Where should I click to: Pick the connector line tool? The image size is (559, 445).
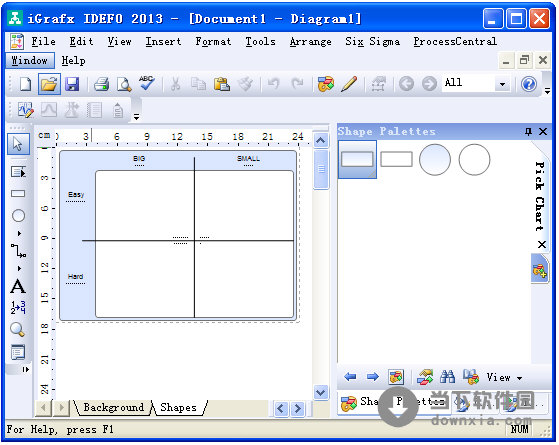[18, 251]
